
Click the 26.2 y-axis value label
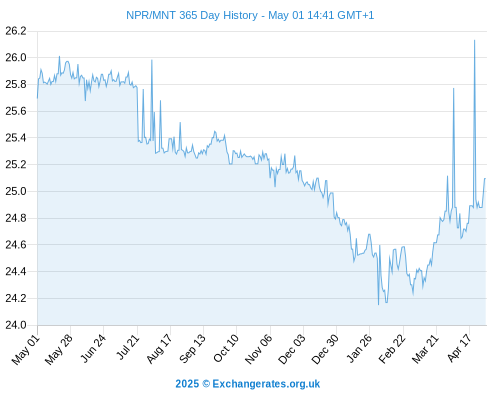coord(16,31)
